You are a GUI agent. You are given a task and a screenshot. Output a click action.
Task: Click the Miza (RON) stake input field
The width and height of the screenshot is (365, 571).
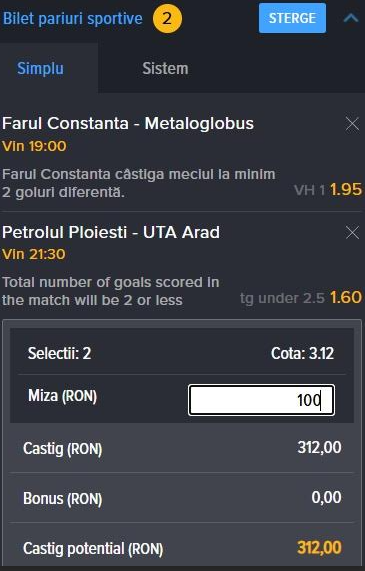[x=261, y=400]
